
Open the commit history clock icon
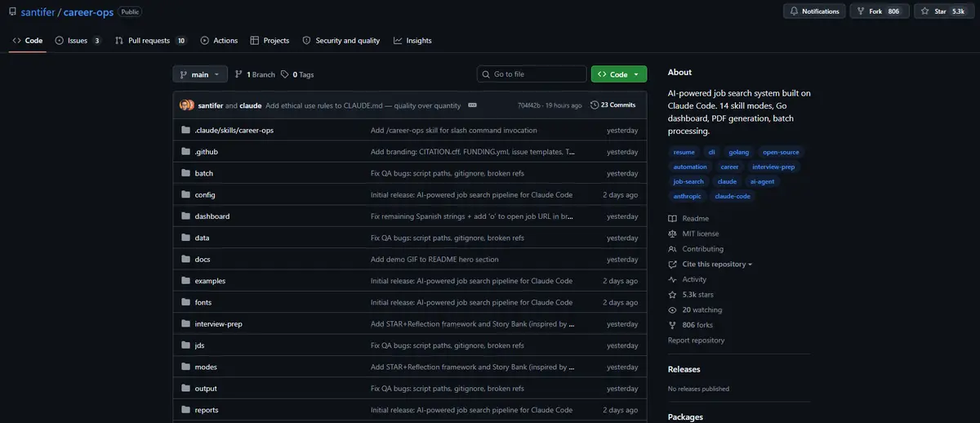(x=594, y=105)
